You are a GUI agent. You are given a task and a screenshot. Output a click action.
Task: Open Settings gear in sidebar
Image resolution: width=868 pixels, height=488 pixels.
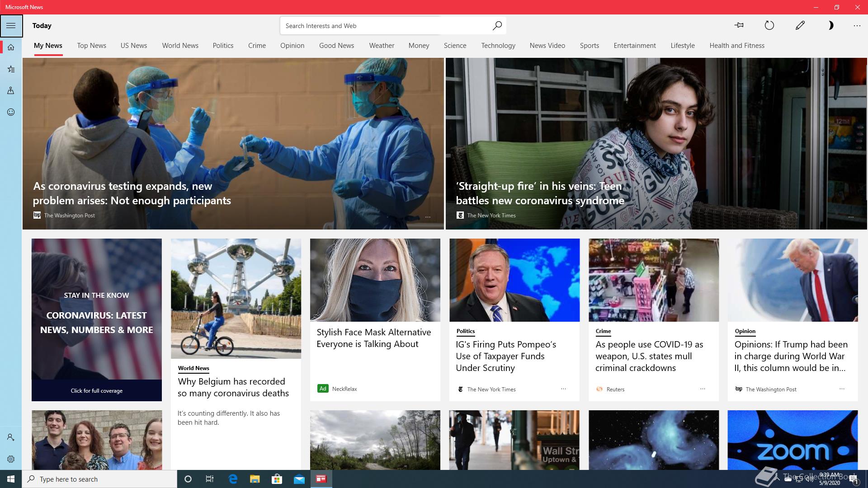[11, 459]
